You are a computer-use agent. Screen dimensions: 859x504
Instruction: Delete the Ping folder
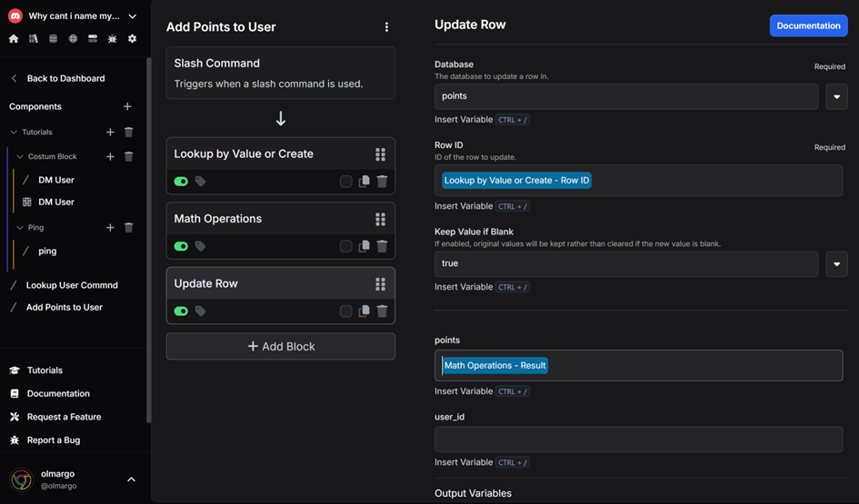(x=129, y=228)
